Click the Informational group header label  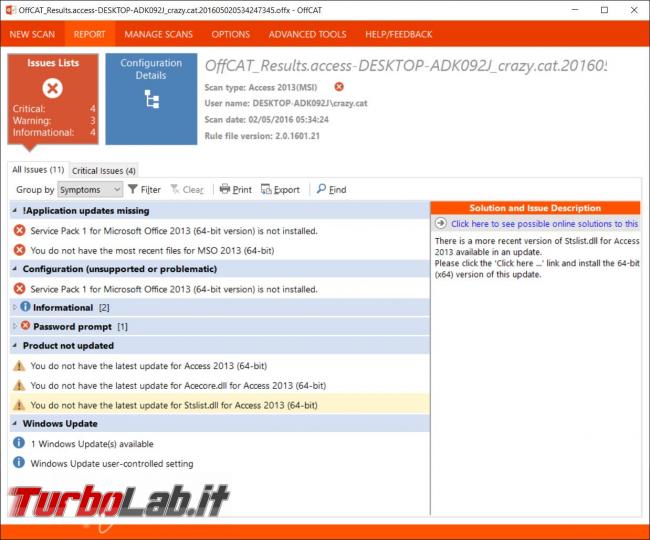tap(63, 308)
